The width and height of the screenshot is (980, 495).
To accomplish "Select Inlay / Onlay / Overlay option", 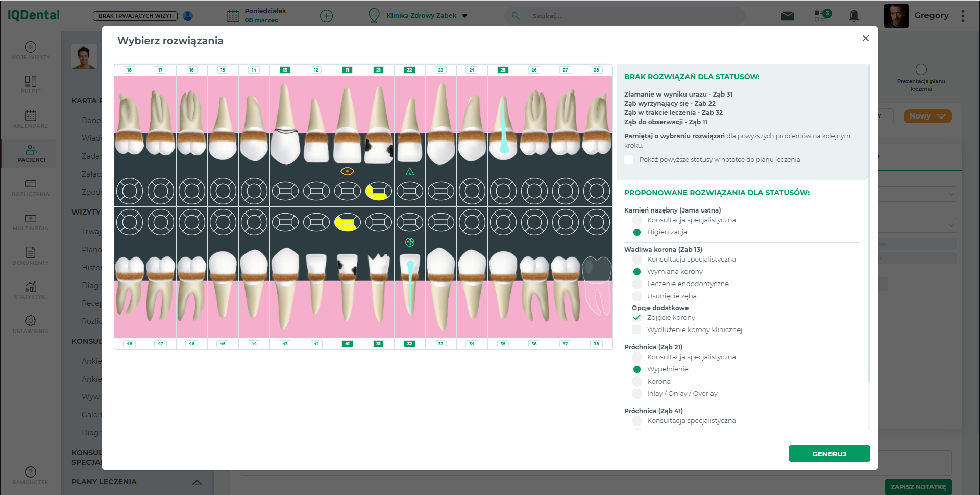I will (637, 394).
